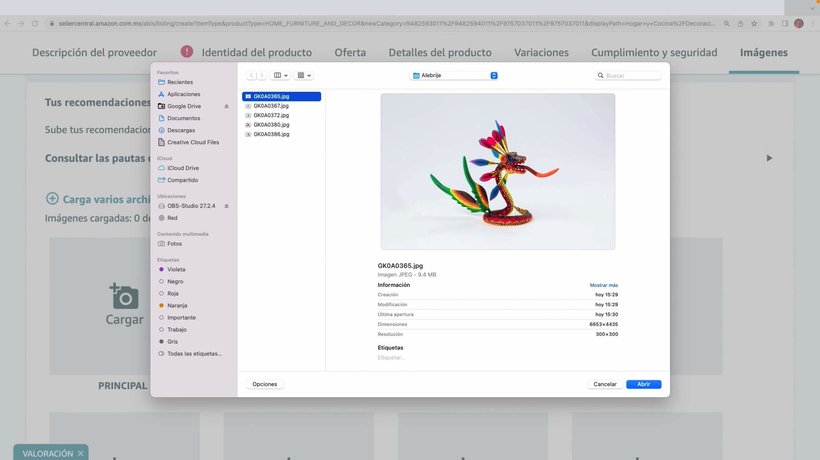Click the Etiquetar tags field
The image size is (820, 460).
pos(391,358)
